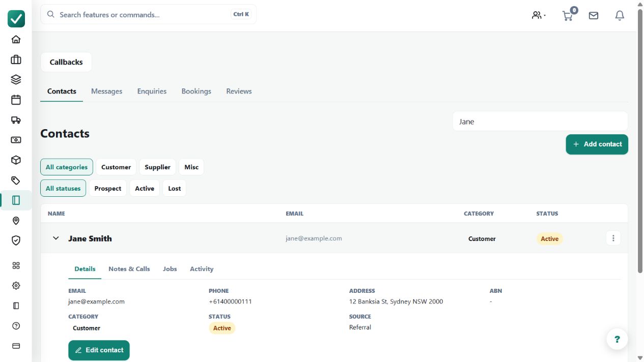Click the search features or commands field

149,14
